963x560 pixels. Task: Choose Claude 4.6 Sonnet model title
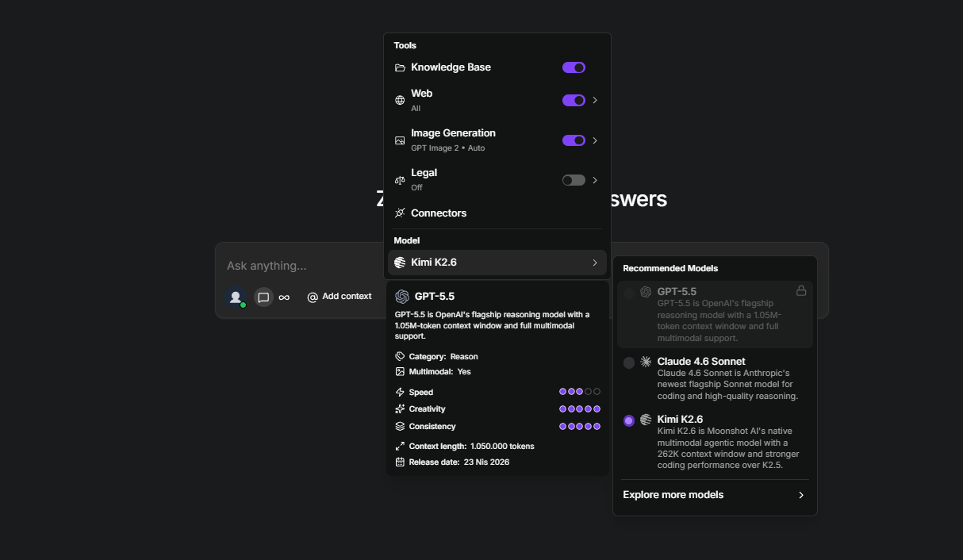point(701,362)
